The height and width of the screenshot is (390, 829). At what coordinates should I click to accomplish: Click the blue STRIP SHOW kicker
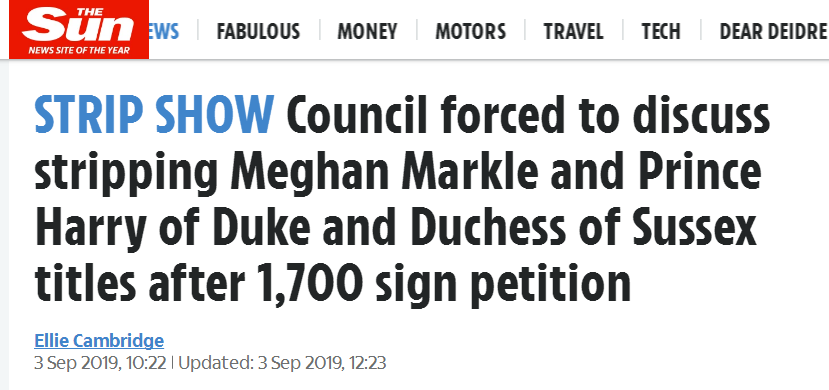(154, 115)
